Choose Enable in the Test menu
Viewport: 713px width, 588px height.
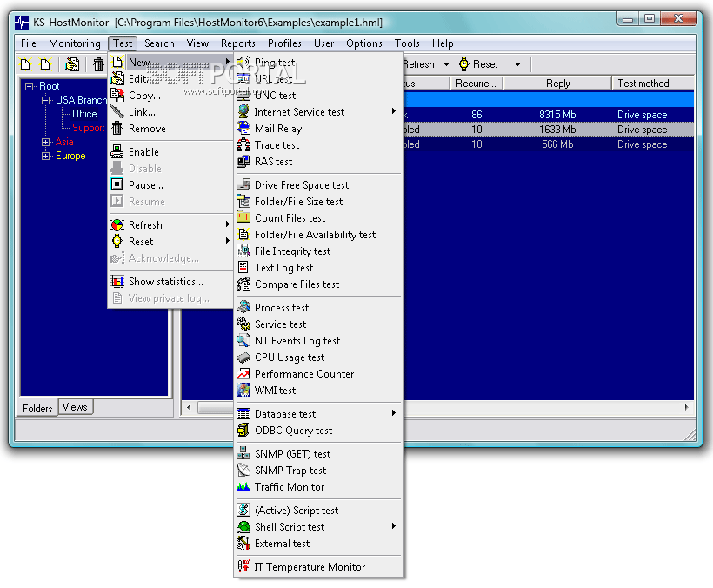[x=170, y=152]
